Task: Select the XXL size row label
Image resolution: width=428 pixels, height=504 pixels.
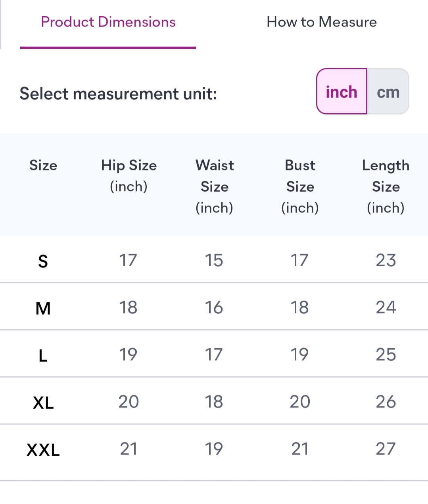Action: coord(43,450)
